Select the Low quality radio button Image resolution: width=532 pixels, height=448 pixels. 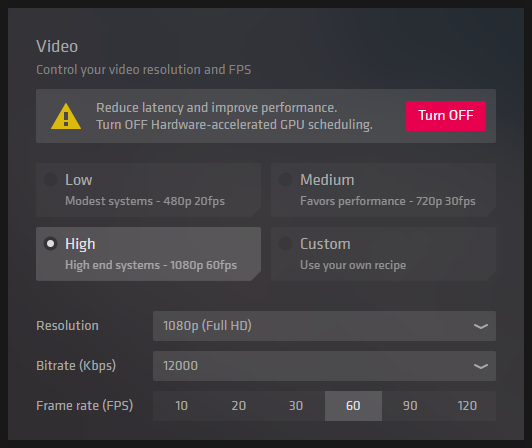click(x=51, y=180)
